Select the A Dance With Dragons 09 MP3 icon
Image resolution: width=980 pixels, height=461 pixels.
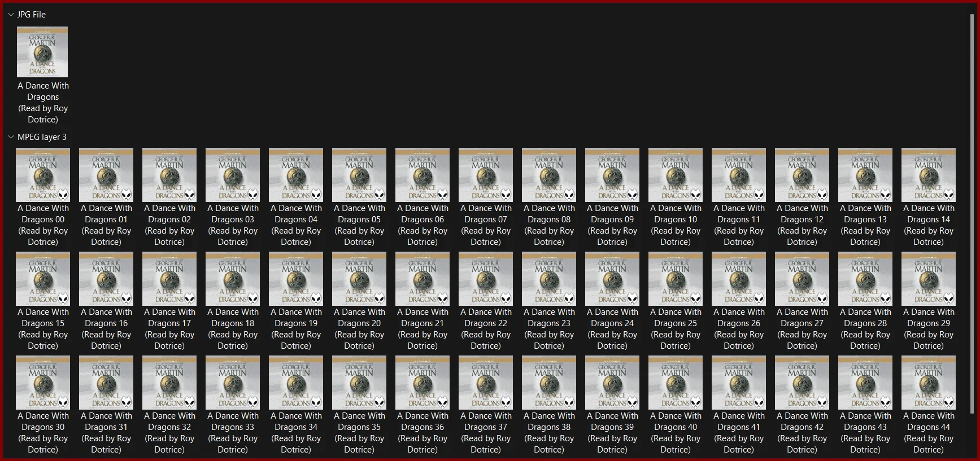point(612,175)
